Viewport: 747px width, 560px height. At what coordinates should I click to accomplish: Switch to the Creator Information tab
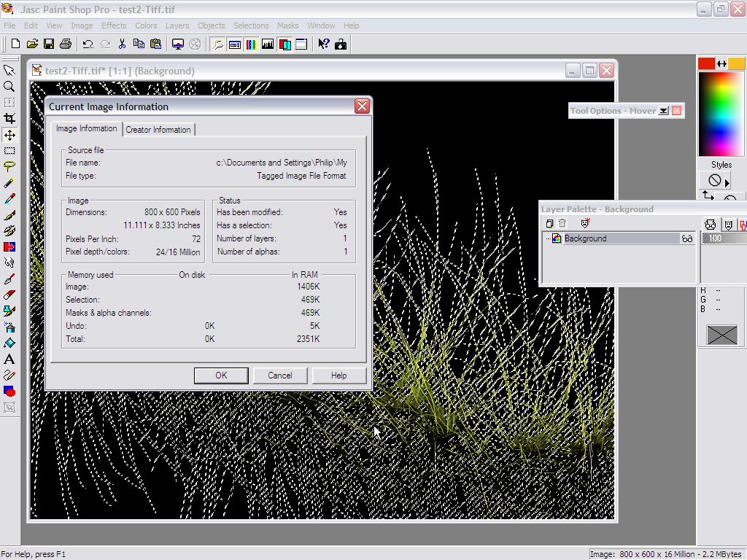tap(158, 130)
